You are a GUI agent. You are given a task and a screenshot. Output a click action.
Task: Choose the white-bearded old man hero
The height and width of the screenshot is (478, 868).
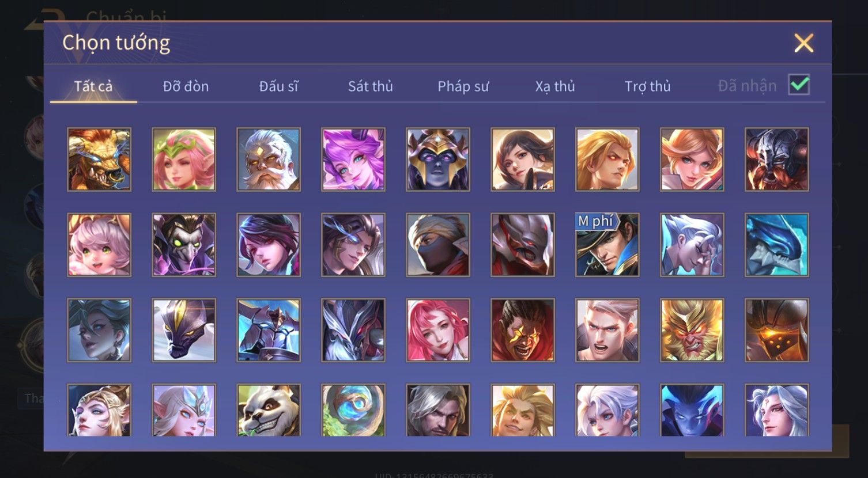[x=269, y=160]
